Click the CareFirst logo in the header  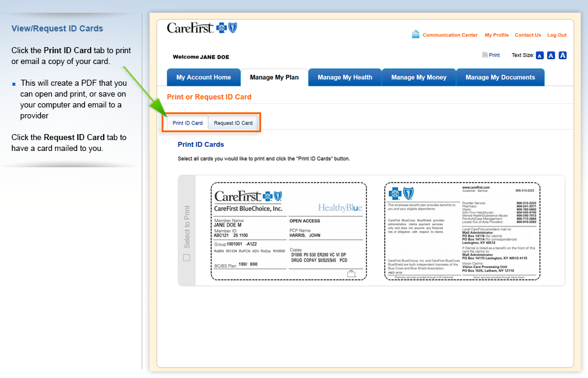tap(202, 28)
